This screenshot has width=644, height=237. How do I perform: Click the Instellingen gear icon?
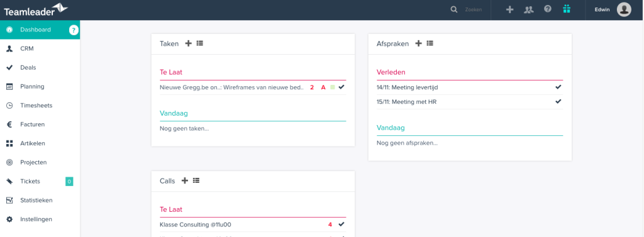coord(9,219)
